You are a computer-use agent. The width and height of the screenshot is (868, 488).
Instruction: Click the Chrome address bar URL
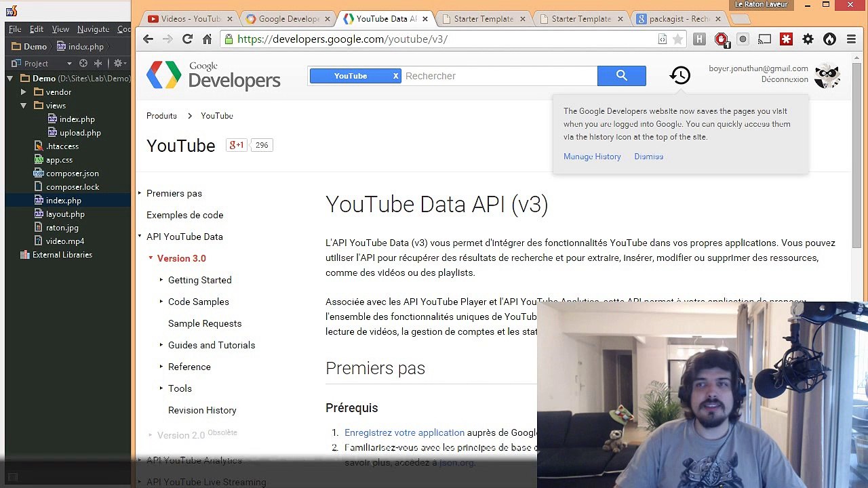342,39
